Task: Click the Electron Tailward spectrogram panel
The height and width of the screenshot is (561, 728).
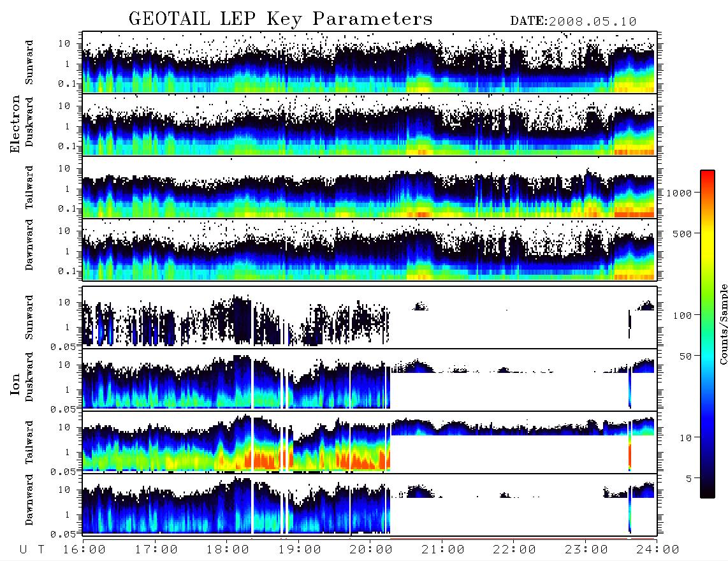Action: tap(370, 187)
